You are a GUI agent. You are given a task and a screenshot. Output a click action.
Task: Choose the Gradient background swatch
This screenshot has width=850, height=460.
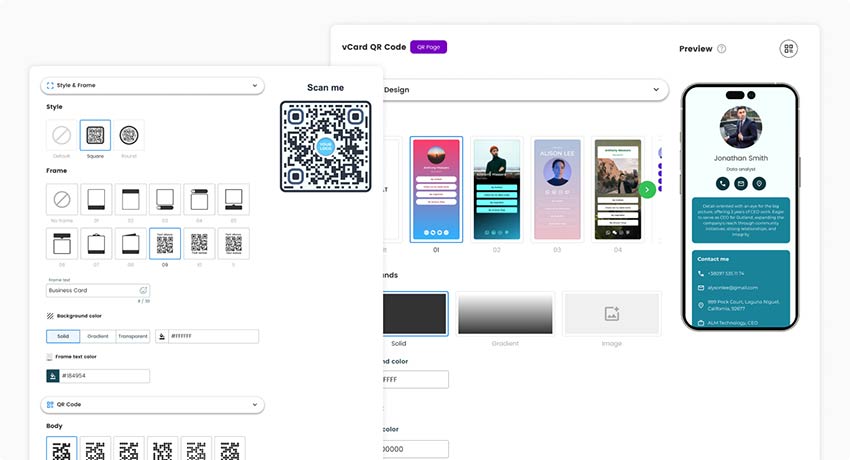pos(505,314)
